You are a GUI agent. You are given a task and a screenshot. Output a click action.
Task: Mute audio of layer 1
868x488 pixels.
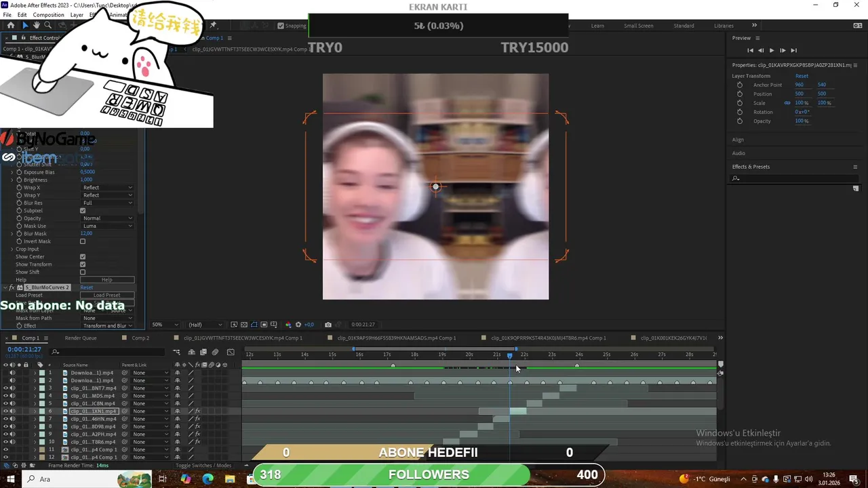click(12, 373)
